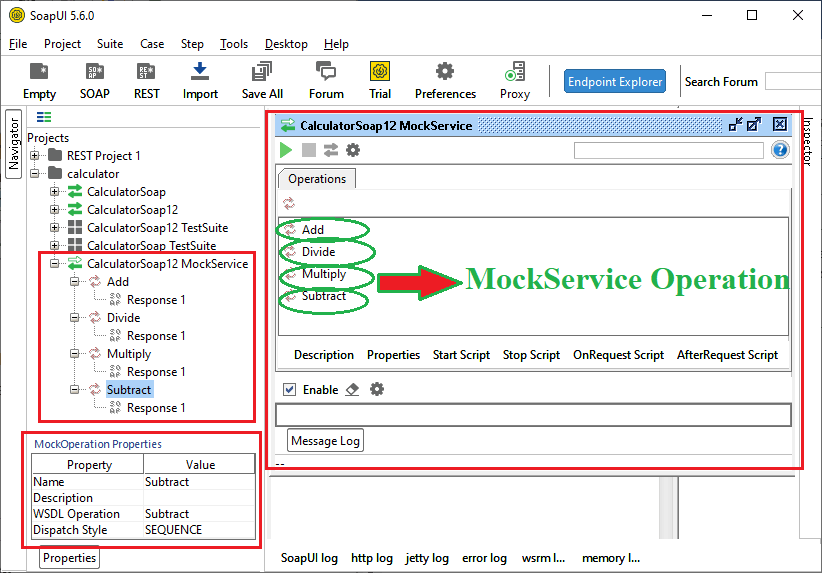Screen dimensions: 822x573
Task: Switch to the Operations tab
Action: pos(317,179)
